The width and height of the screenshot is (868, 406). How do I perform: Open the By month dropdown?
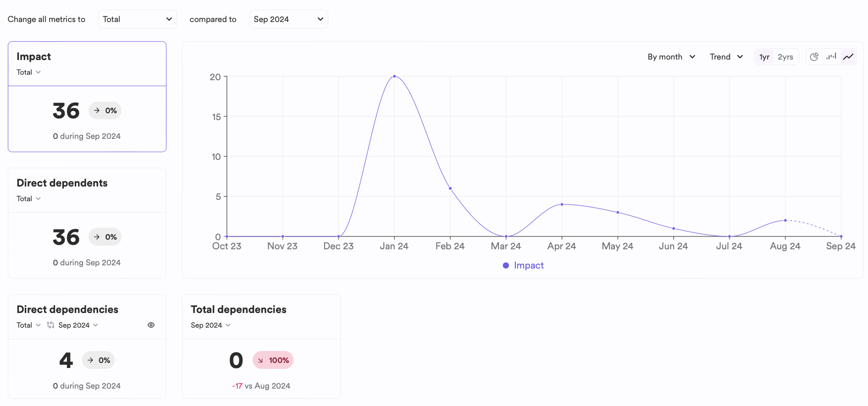pos(671,57)
